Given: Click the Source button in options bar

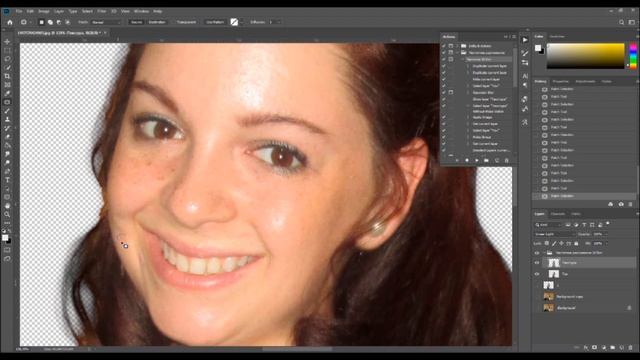Looking at the screenshot, I should [x=136, y=22].
